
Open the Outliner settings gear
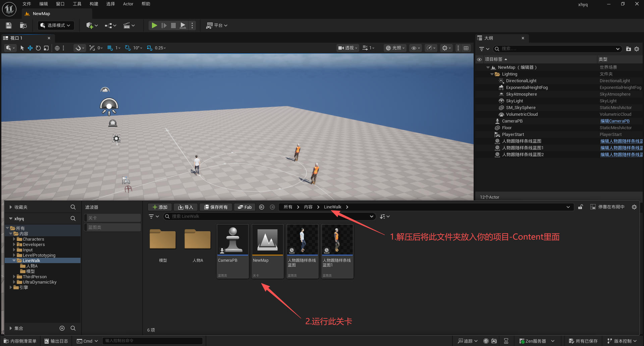(637, 49)
